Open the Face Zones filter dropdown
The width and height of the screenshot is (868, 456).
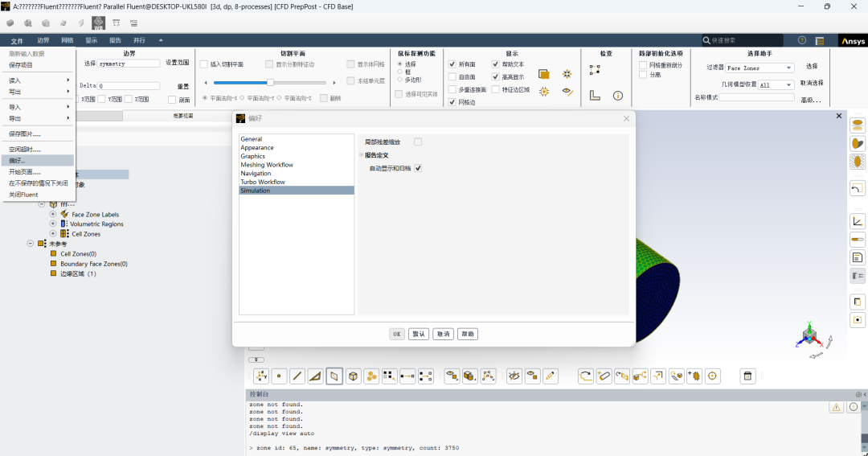pos(759,68)
